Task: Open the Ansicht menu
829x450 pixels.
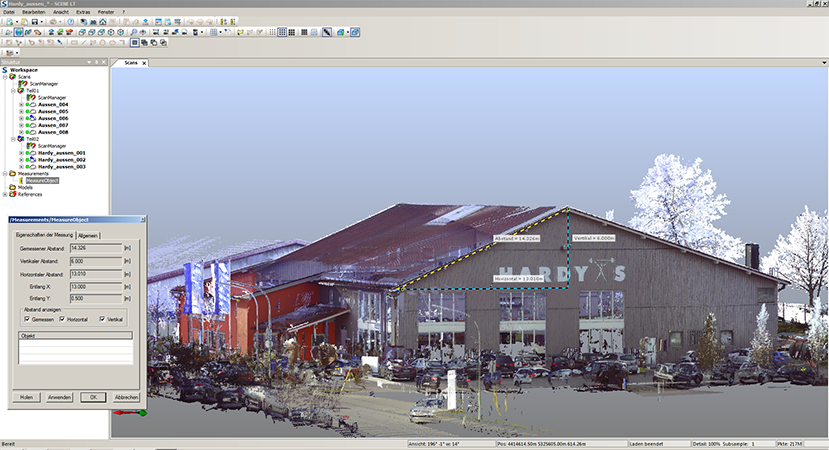Action: (61, 12)
